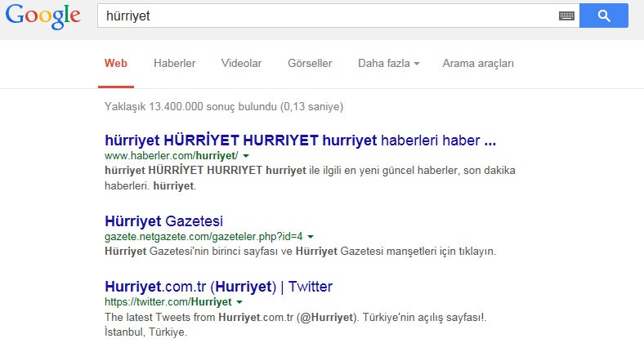This screenshot has height=361, width=644.
Task: Open the Hurriyet.com.tr Twitter result
Action: [x=218, y=287]
